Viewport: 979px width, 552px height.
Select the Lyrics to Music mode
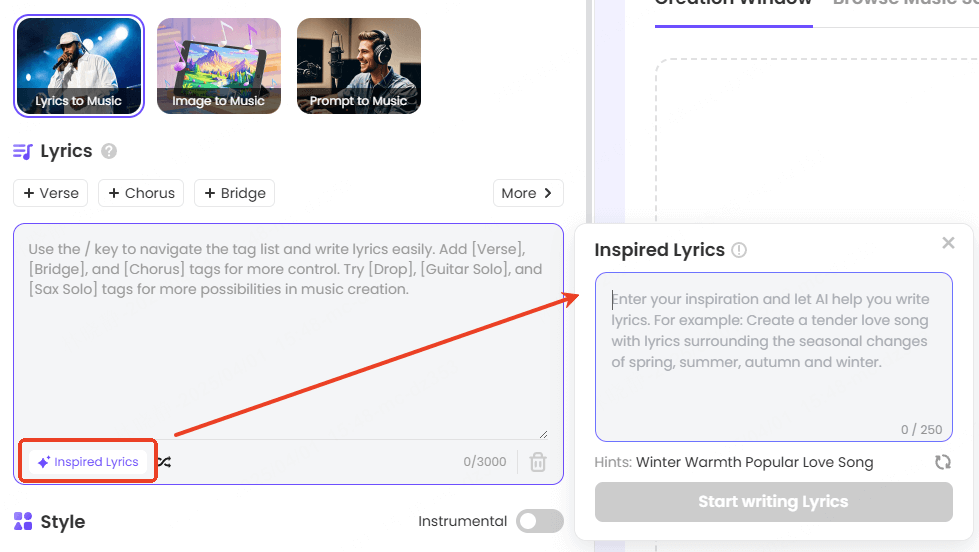click(79, 66)
